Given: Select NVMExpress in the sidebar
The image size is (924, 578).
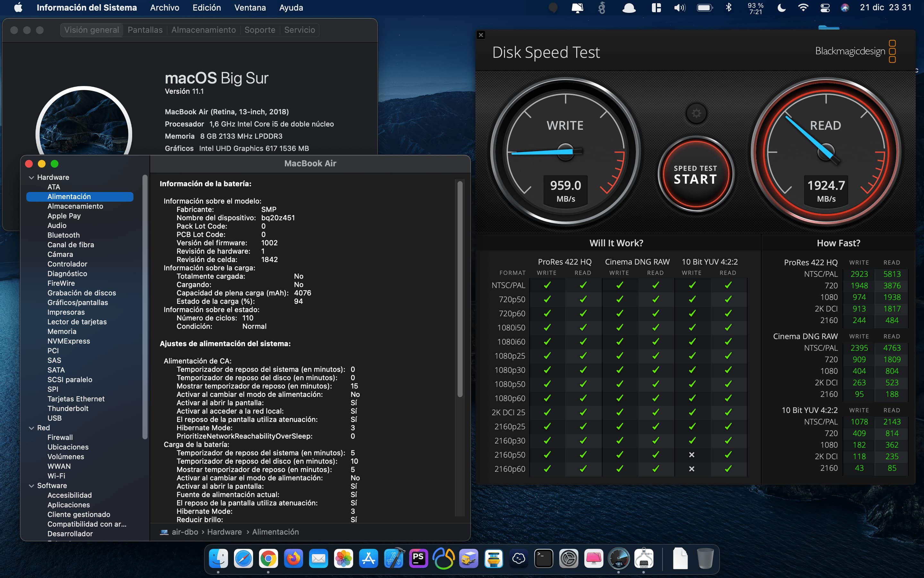Looking at the screenshot, I should [69, 341].
